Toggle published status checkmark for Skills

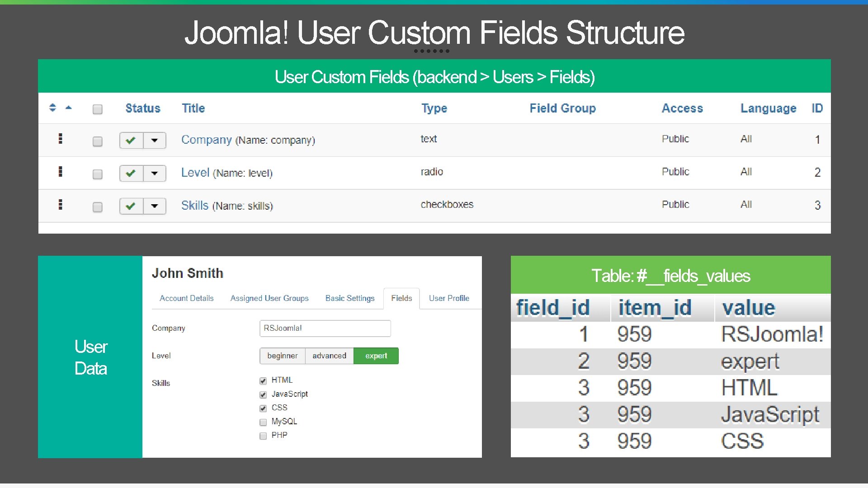tap(131, 206)
